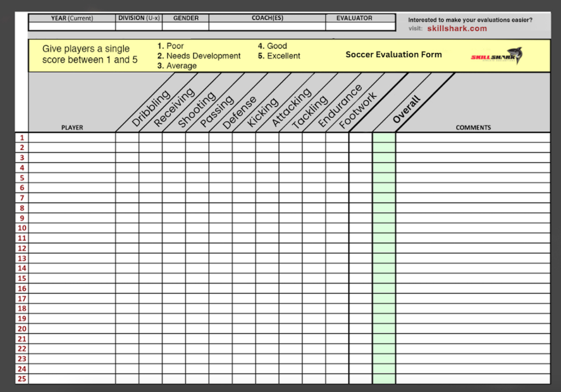Click 'Interested to make your evaluations easier?' text
561x392 pixels.
(470, 20)
